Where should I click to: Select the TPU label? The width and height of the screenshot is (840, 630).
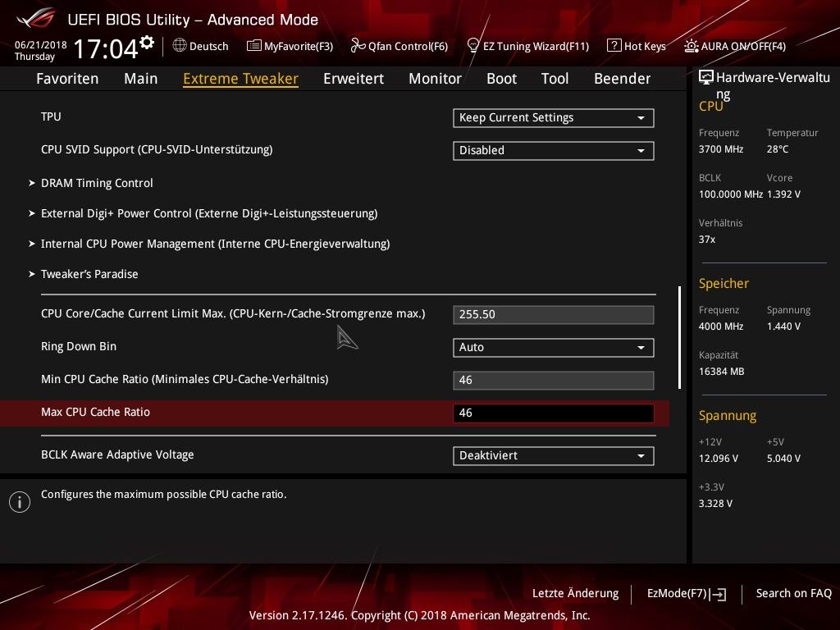(51, 116)
